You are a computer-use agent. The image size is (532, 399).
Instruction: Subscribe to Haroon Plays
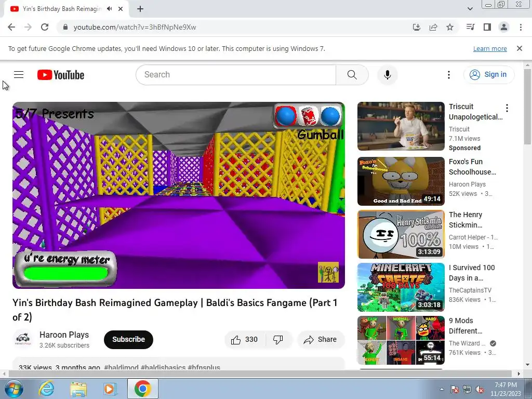[x=128, y=339]
